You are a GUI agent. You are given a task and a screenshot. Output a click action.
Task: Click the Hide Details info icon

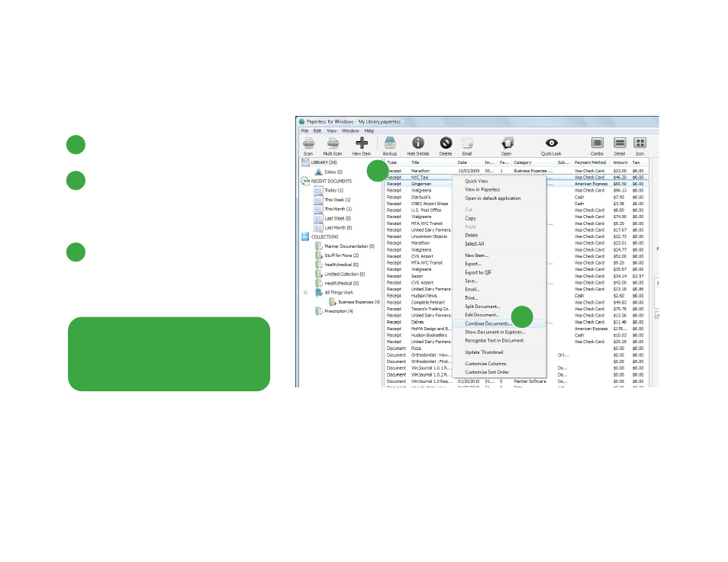point(418,143)
